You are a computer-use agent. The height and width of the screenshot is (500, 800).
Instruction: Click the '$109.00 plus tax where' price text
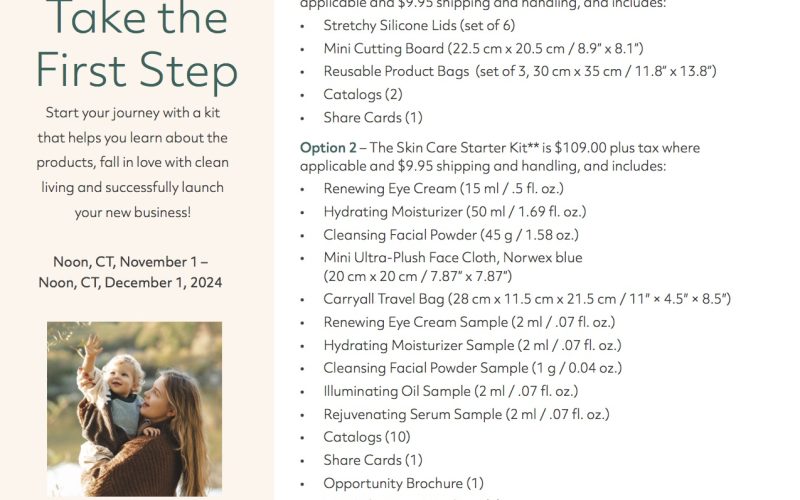tap(627, 147)
